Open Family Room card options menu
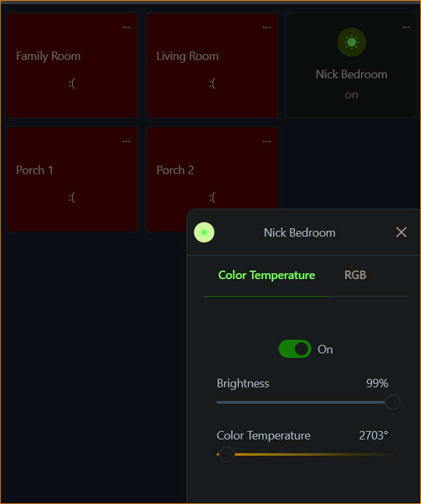 (x=126, y=27)
